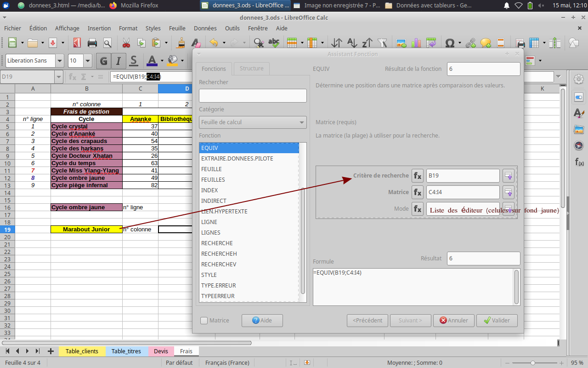This screenshot has width=588, height=368.
Task: Toggle Bold (G) formatting button
Action: point(104,61)
